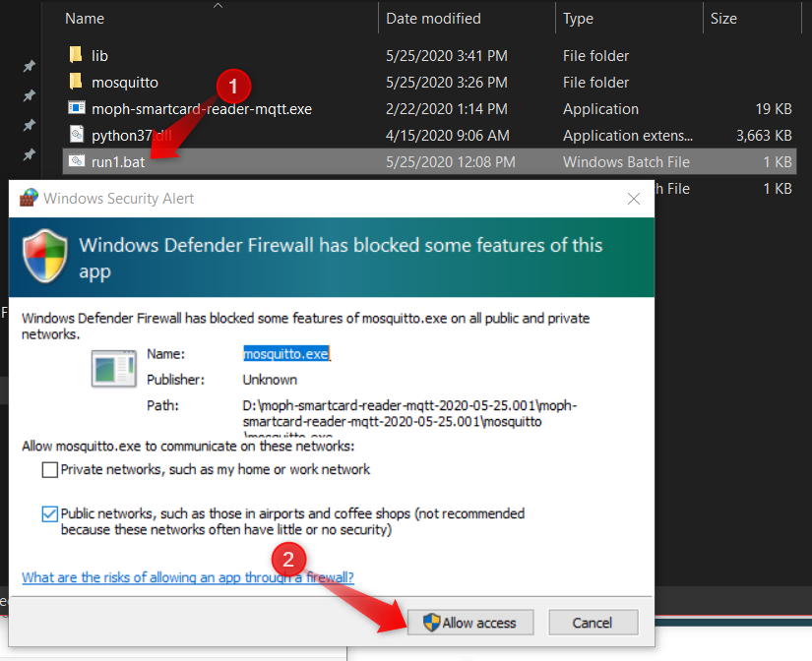
Task: Select the python37.dll file name
Action: coord(132,136)
